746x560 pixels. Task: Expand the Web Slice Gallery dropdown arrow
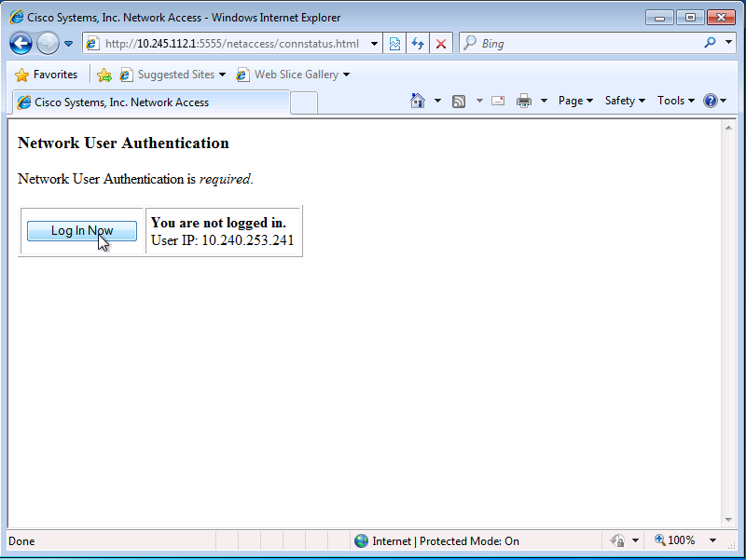[x=346, y=75]
